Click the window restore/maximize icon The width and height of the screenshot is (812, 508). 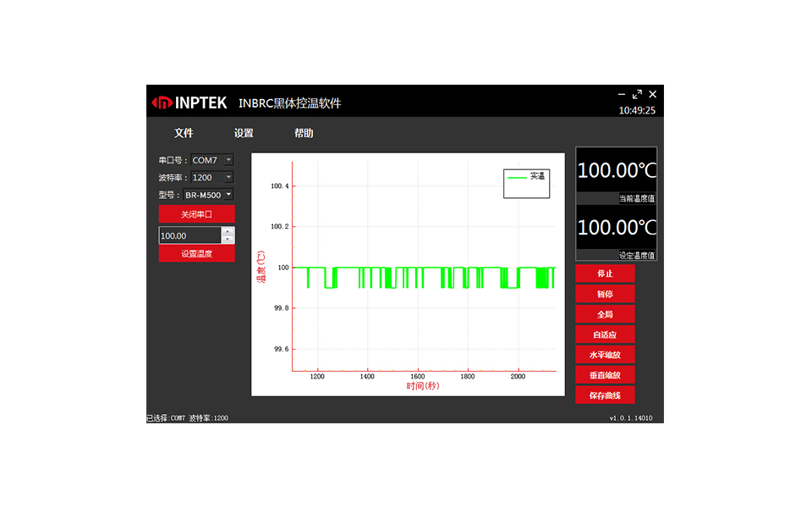[637, 94]
